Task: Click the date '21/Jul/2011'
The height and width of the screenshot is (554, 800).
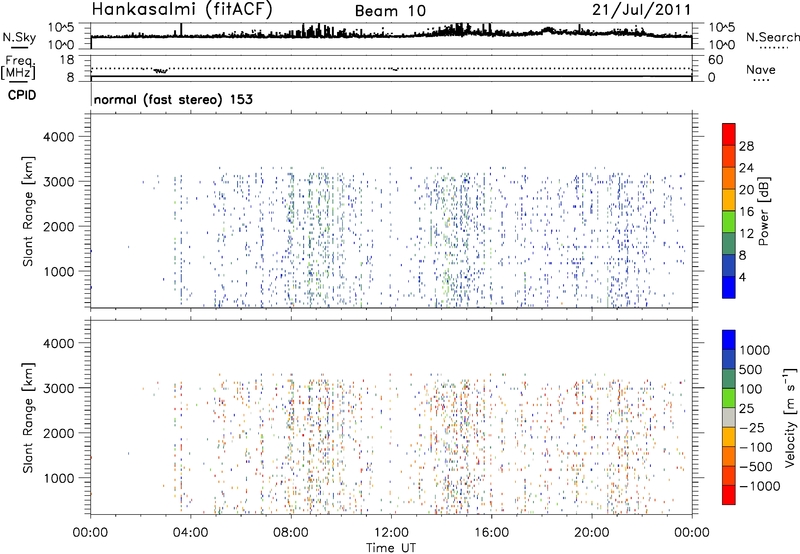Action: click(x=641, y=10)
